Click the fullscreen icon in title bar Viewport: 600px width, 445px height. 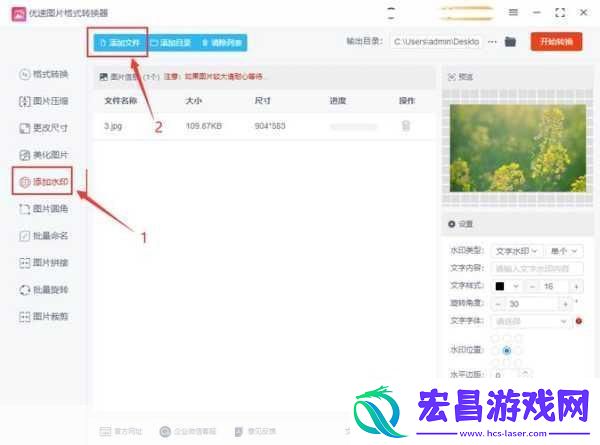tap(560, 13)
